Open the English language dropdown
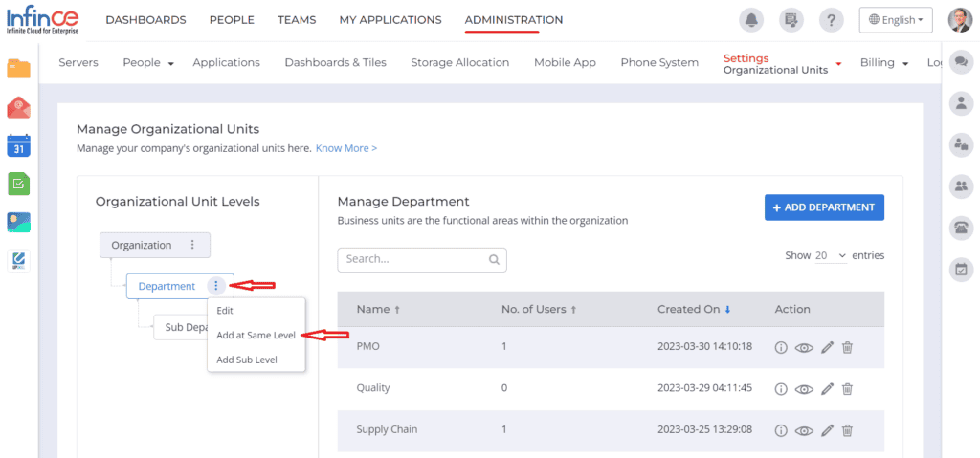Image resolution: width=980 pixels, height=458 pixels. click(x=896, y=20)
